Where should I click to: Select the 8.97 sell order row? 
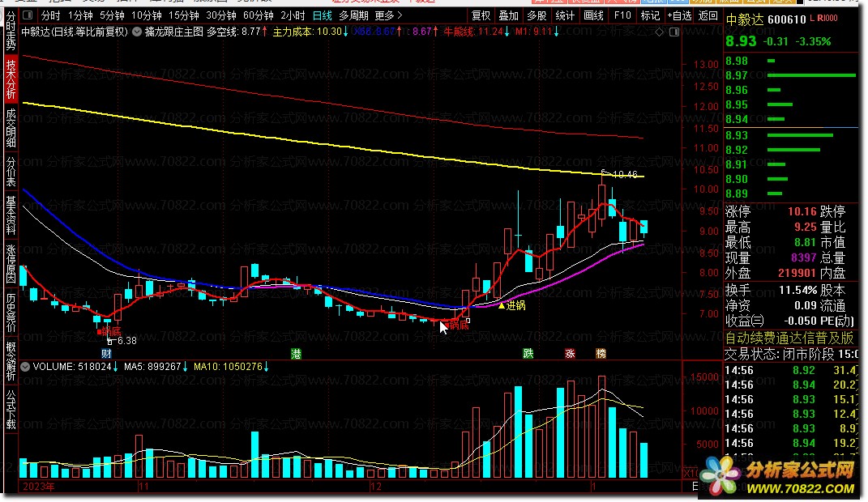792,75
